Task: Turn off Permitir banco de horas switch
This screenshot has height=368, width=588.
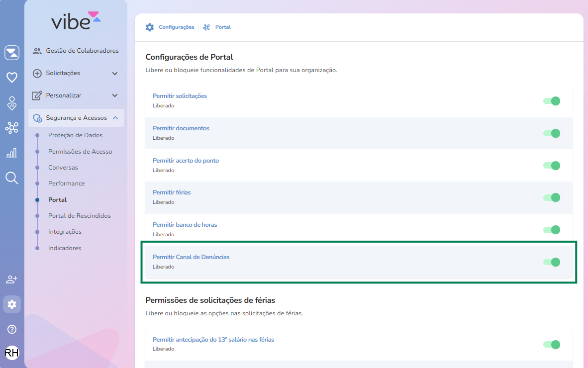Action: [x=552, y=230]
